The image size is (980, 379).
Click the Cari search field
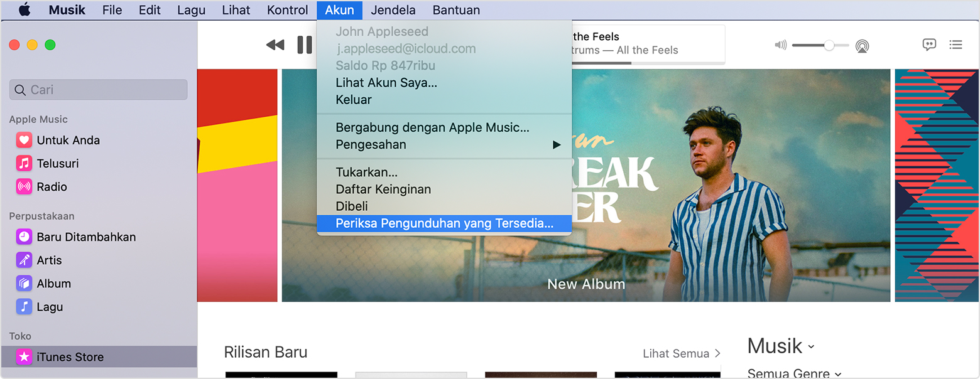(x=99, y=90)
